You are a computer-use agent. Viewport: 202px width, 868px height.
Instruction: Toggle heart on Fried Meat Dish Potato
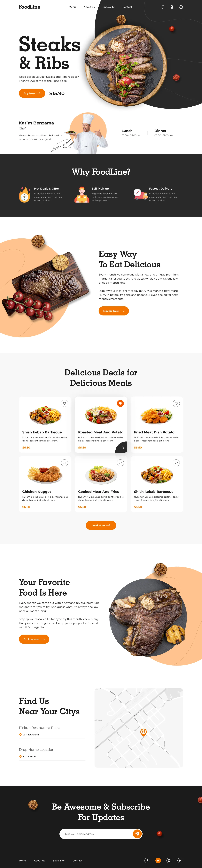coord(176,403)
